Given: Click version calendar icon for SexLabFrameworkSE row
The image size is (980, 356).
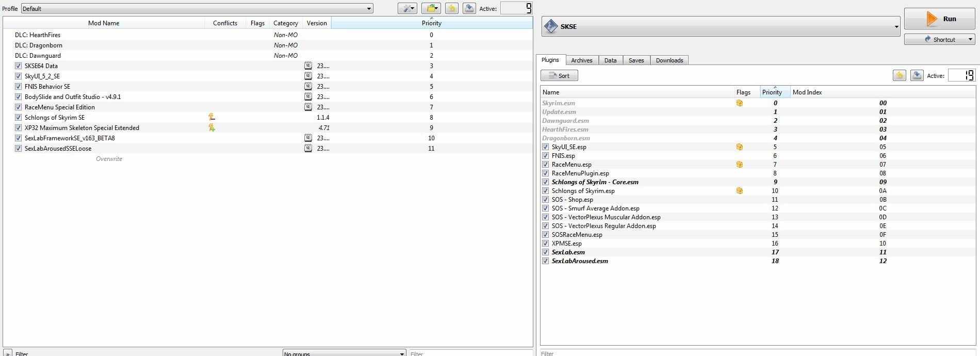Looking at the screenshot, I should 308,138.
